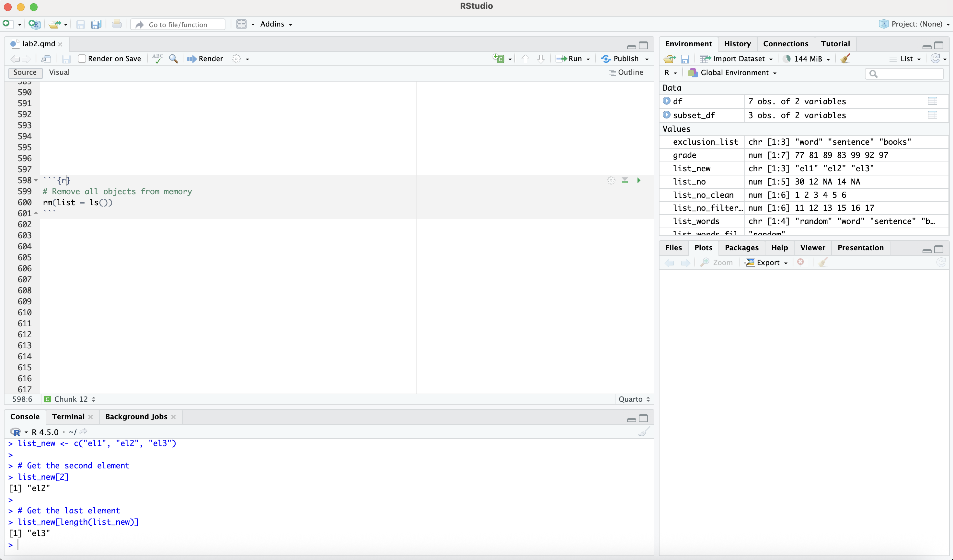Toggle the Render on Save checkbox

[x=82, y=59]
